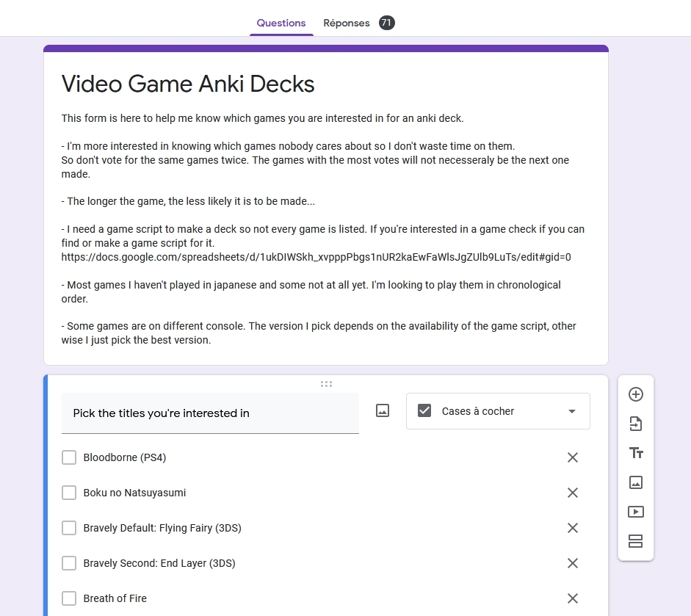The width and height of the screenshot is (691, 616).
Task: Edit the Bloodborne (PS4) option text
Action: click(125, 457)
